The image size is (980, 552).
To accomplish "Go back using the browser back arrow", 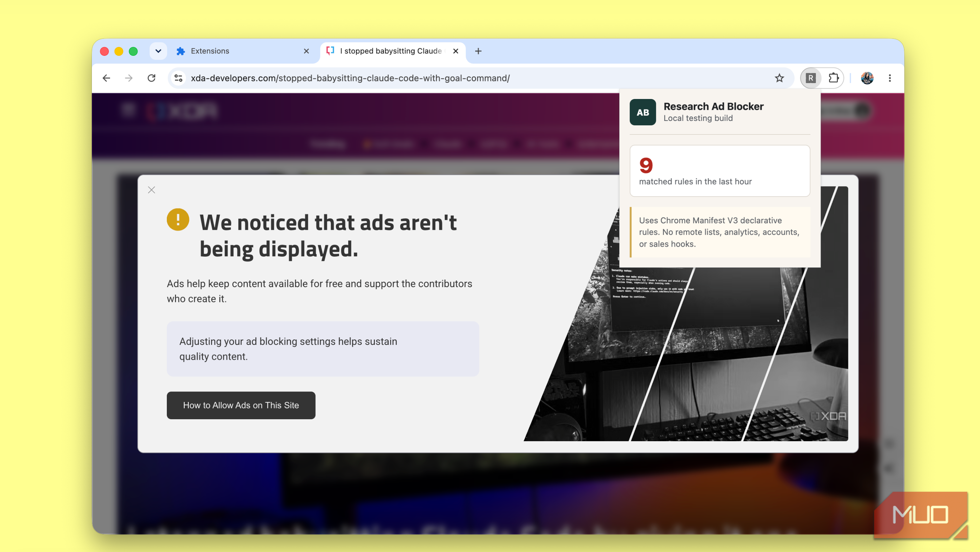I will [x=106, y=78].
